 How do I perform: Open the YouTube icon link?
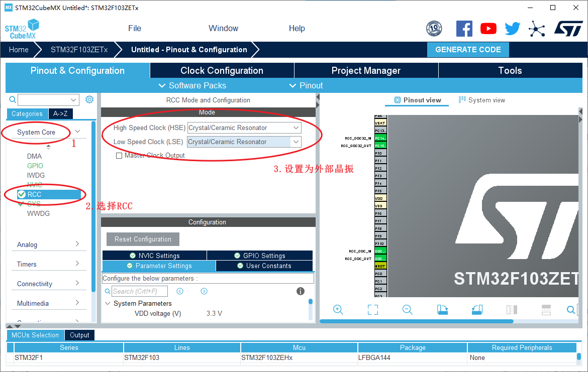pos(488,29)
